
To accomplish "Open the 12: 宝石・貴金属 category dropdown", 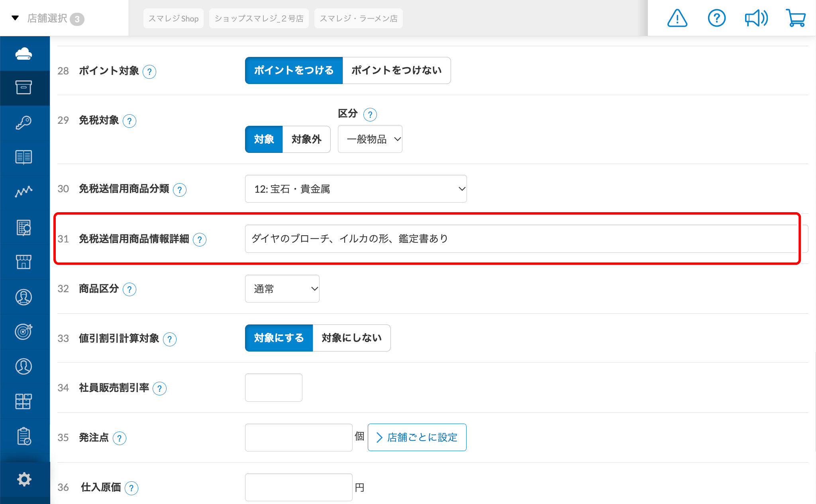I will tap(356, 189).
